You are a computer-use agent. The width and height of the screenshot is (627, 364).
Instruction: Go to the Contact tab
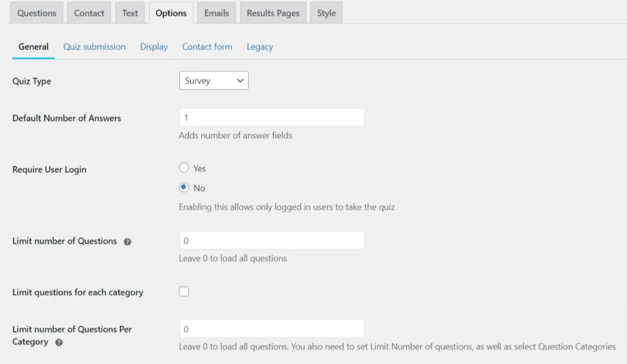coord(89,12)
